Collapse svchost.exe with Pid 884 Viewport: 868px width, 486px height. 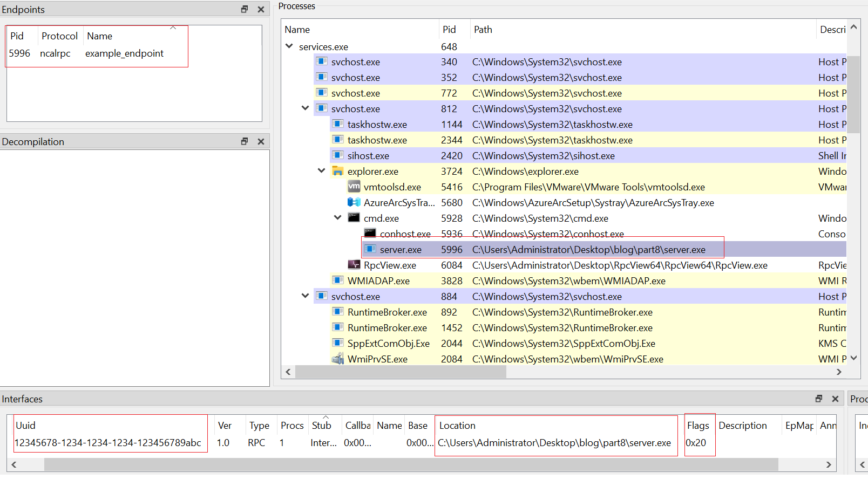[x=306, y=296]
